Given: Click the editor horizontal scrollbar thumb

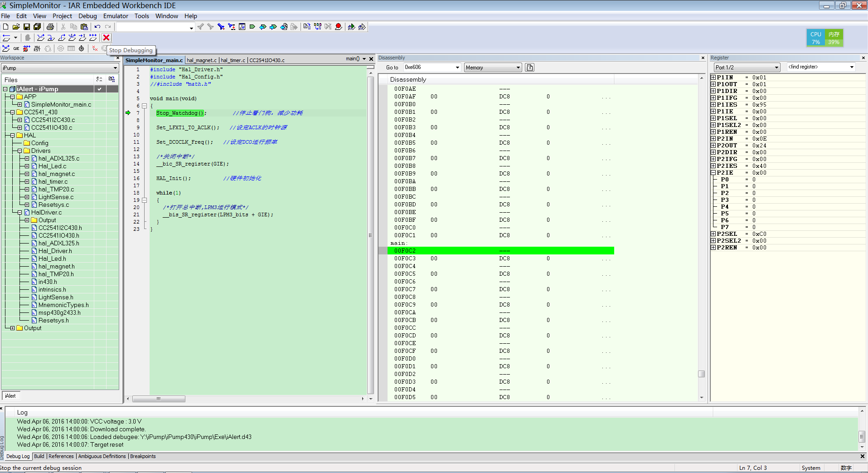Looking at the screenshot, I should (159, 399).
